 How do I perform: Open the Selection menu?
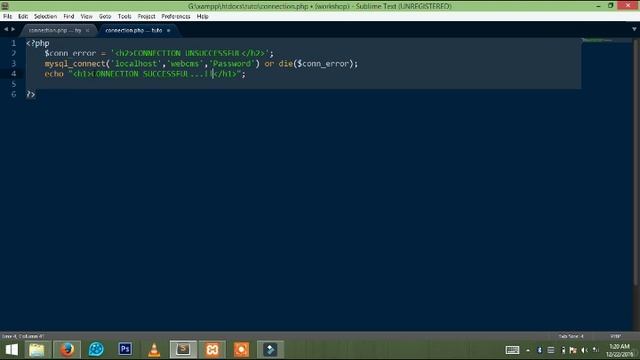pyautogui.click(x=45, y=16)
